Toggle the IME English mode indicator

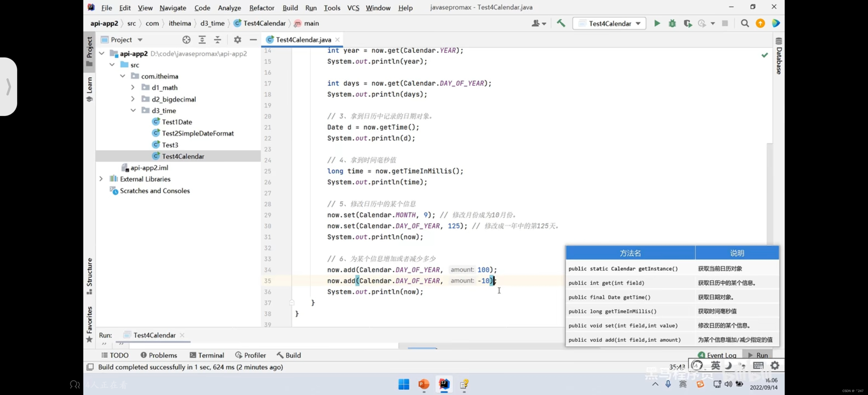tap(715, 365)
